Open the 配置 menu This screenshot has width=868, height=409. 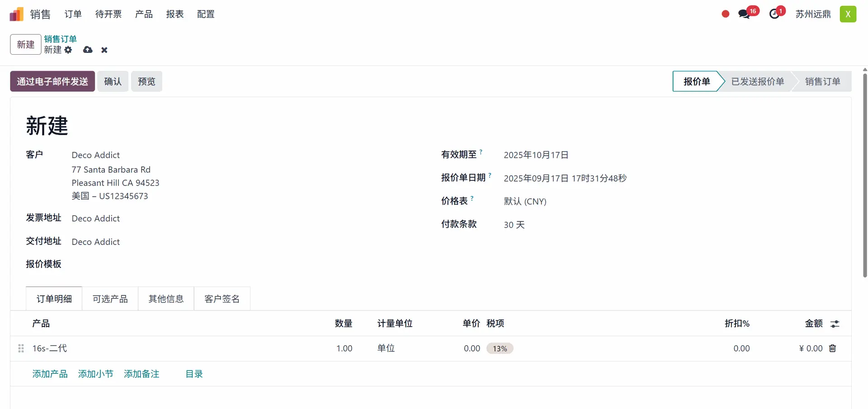[206, 14]
